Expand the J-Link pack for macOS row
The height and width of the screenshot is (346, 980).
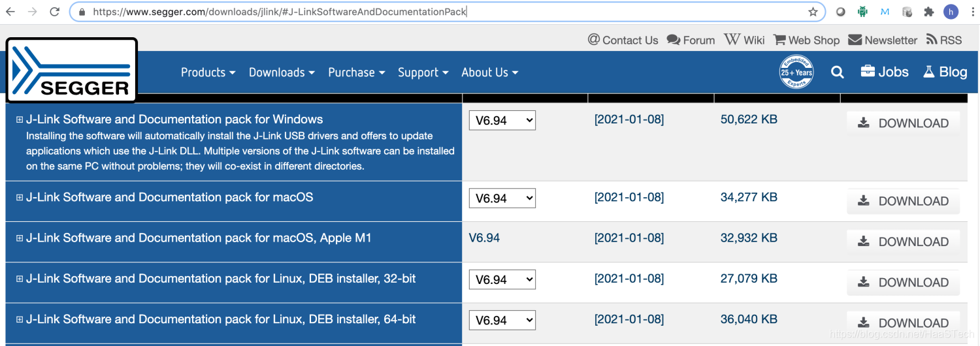[20, 198]
